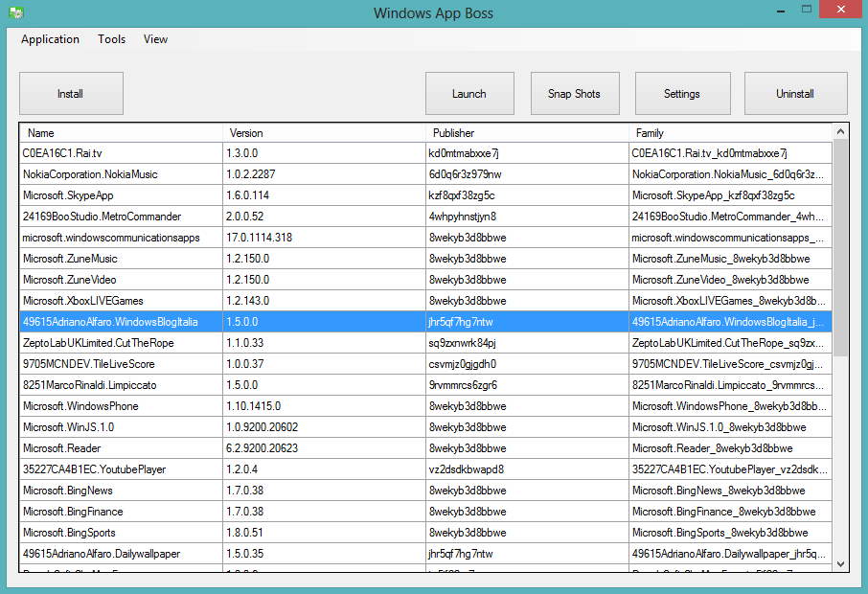Select 24169BooStudio.MetroCommander app
This screenshot has height=594, width=868.
(425, 217)
